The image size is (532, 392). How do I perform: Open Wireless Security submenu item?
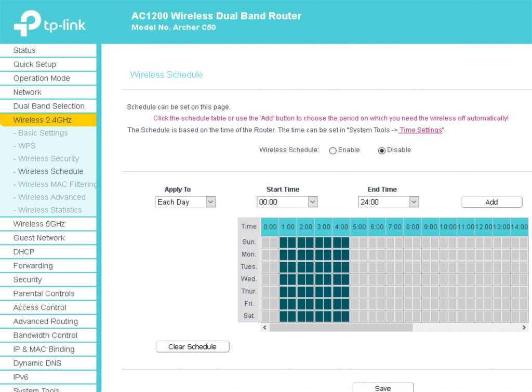48,159
